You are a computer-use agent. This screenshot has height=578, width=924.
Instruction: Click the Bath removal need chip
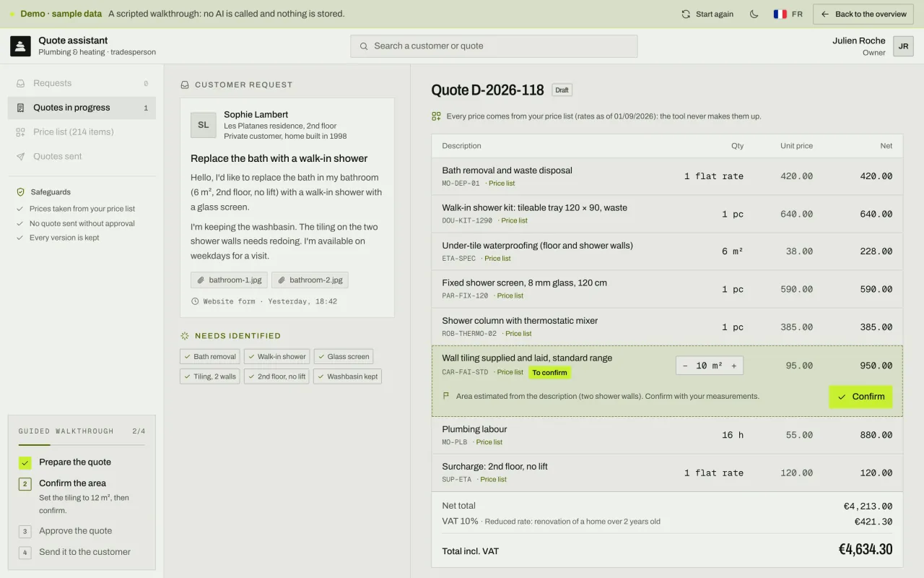pos(209,356)
